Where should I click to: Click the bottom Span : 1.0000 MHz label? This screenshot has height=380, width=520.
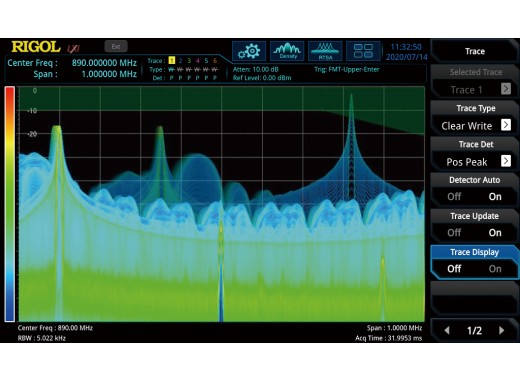click(x=394, y=328)
